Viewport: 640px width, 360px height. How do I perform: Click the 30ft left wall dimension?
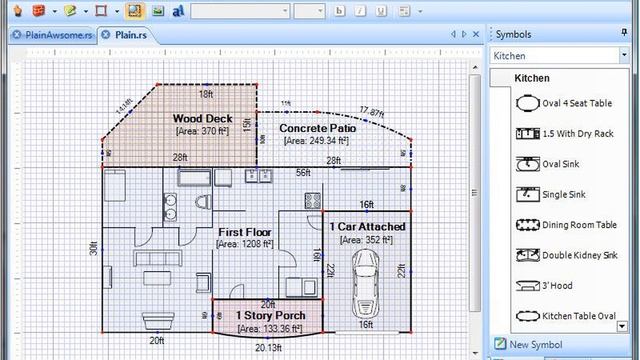(93, 248)
